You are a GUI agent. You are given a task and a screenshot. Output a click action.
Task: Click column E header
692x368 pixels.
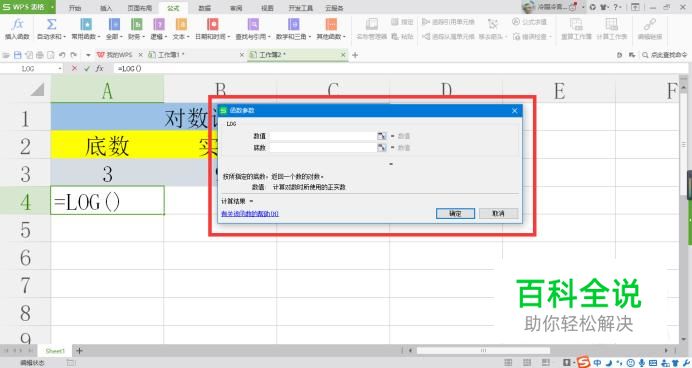[559, 90]
